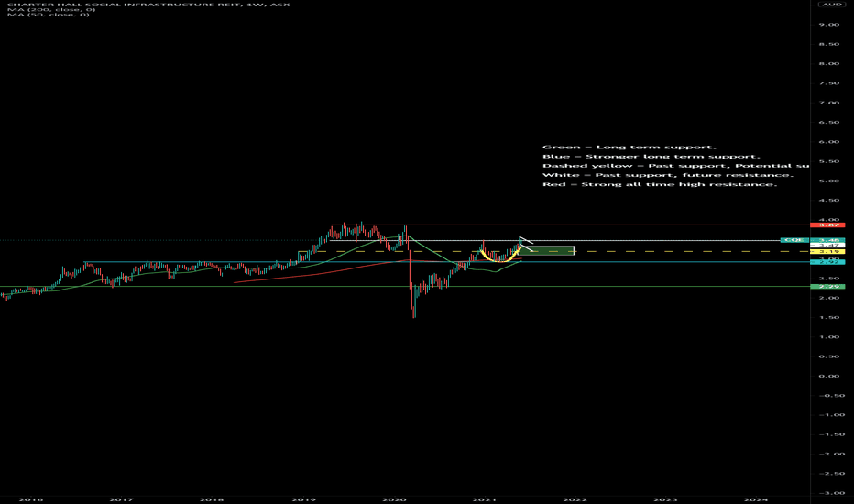Select the MA (50, close, 0) indicator label
Viewport: 854px width, 504px height.
[x=48, y=14]
